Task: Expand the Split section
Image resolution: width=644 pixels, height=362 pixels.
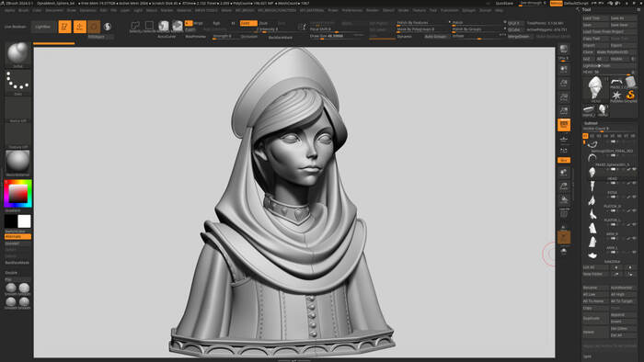Action: click(587, 356)
